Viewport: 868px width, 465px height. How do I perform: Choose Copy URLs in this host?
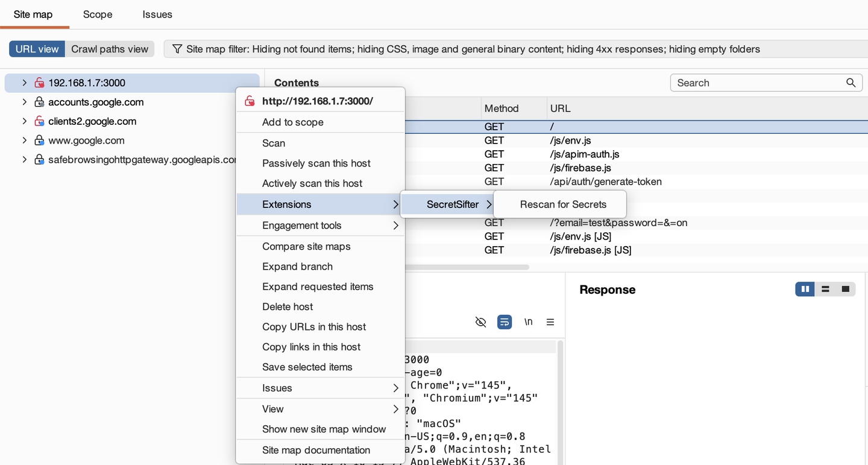(320, 327)
